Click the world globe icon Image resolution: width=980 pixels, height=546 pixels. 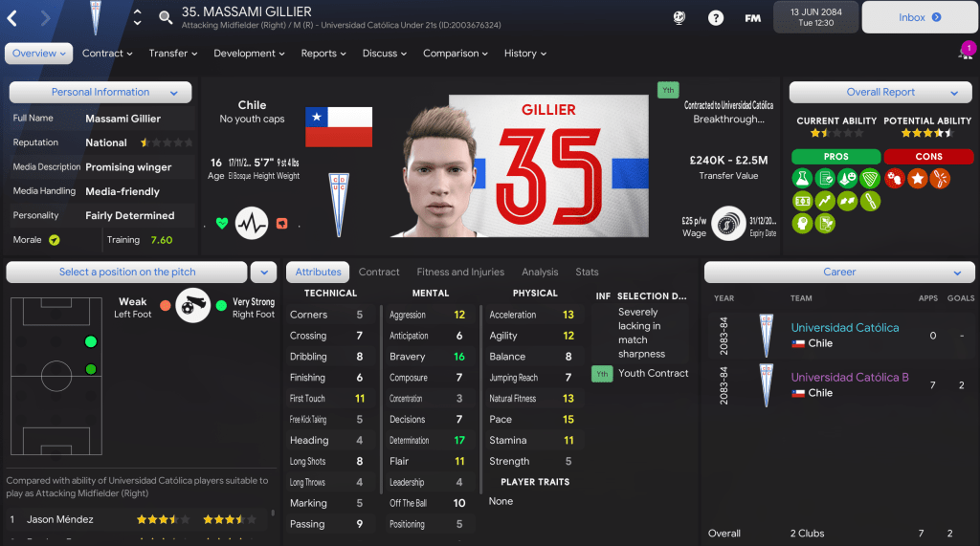click(679, 18)
